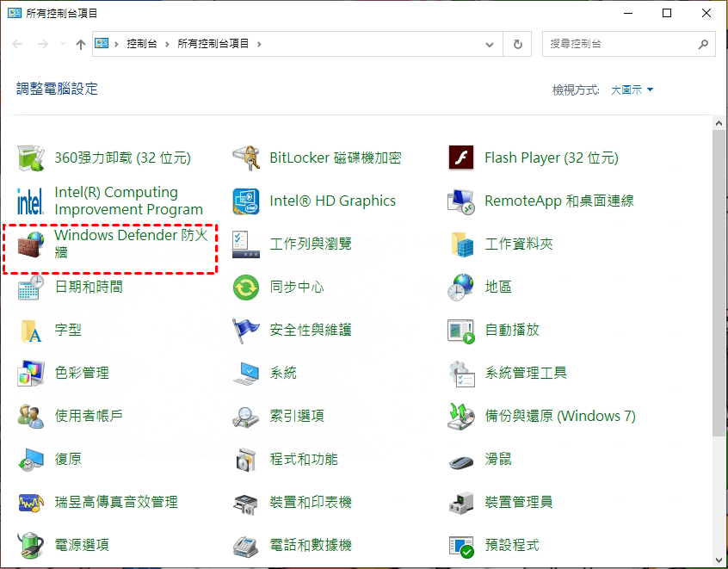
Task: Open the 使用者帳戶 text link
Action: [89, 416]
